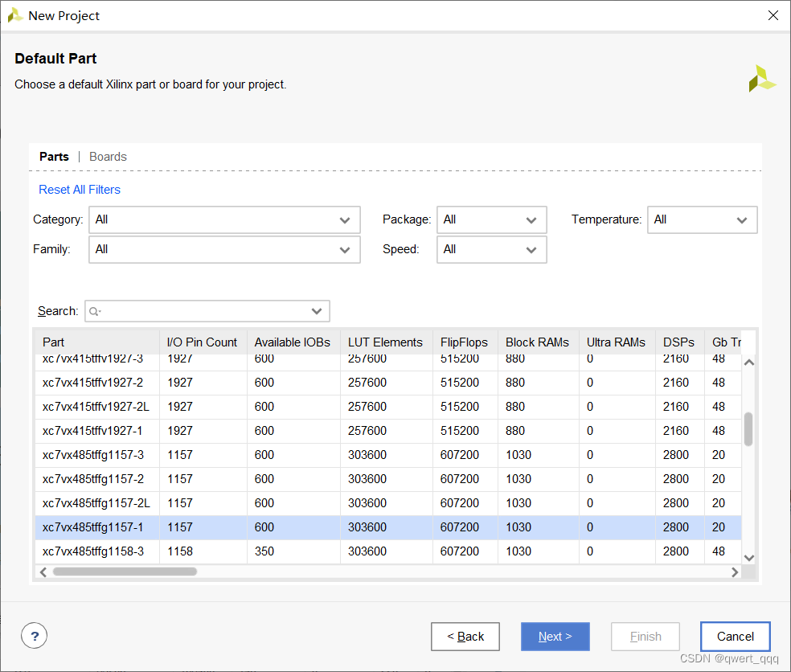Open the Speed dropdown
791x672 pixels.
click(x=491, y=250)
